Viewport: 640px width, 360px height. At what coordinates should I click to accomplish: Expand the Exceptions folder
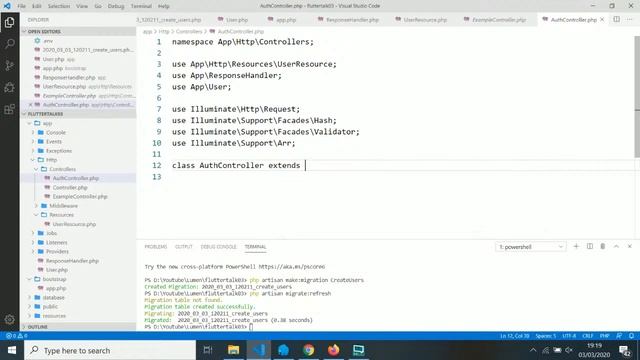click(59, 151)
